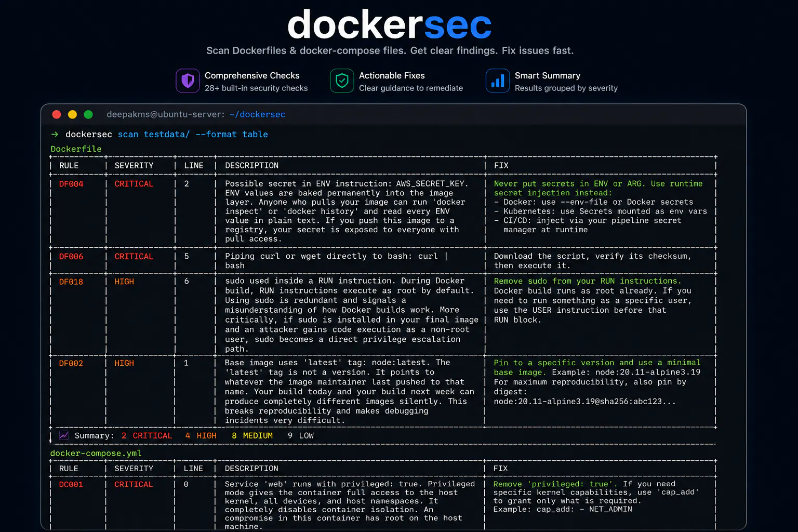Click the RULE header in Dockerfile table
Viewport: 798px width, 532px height.
click(x=69, y=165)
